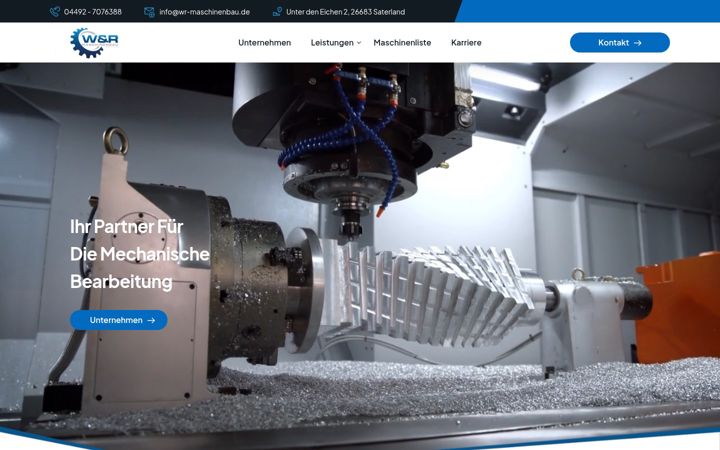This screenshot has height=450, width=720.
Task: Call phone number 04492 - 7076388
Action: (93, 12)
